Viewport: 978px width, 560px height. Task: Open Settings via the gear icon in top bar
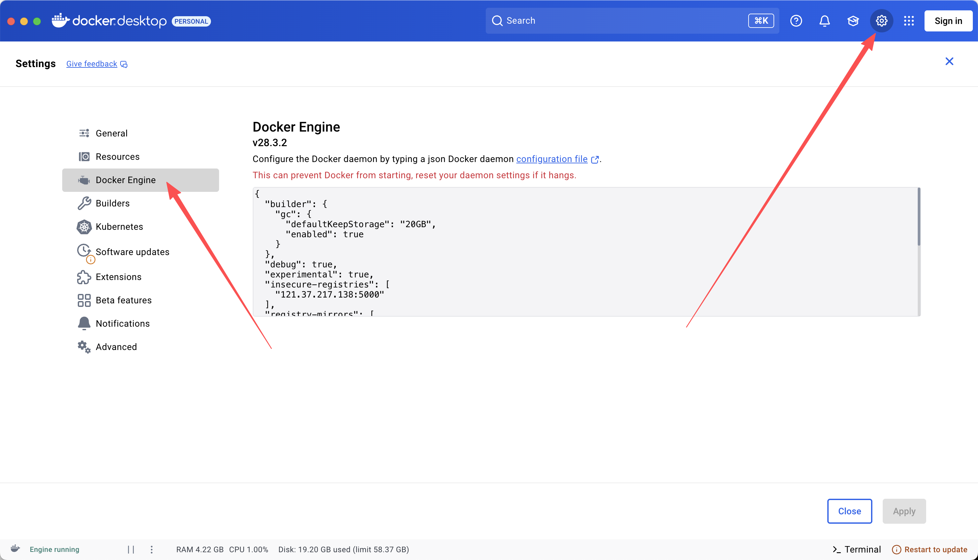click(881, 20)
